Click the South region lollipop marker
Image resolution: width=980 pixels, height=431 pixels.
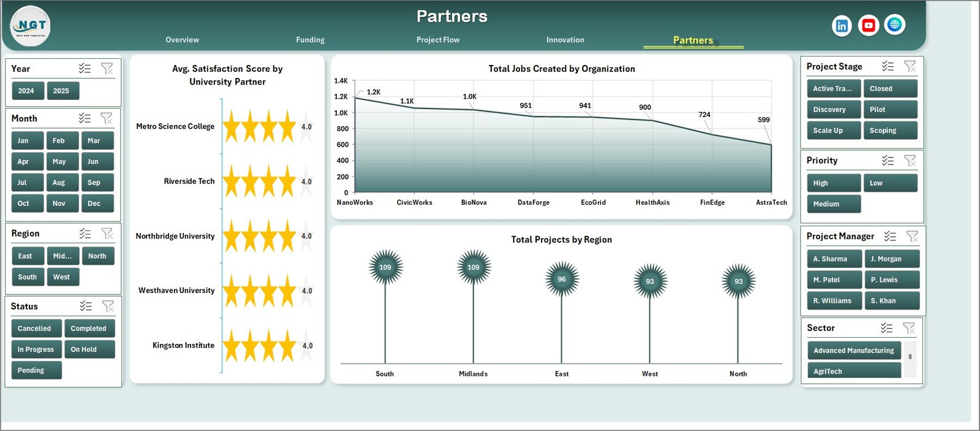pos(385,267)
